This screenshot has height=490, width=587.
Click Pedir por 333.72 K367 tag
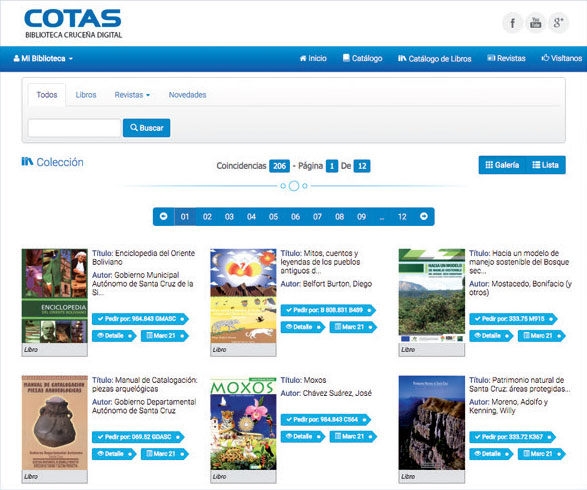[x=513, y=437]
